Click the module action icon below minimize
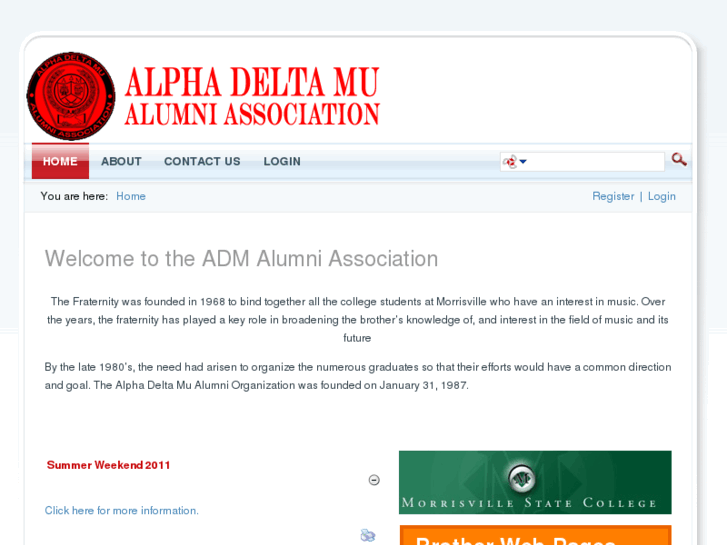This screenshot has width=727, height=545. click(x=368, y=535)
